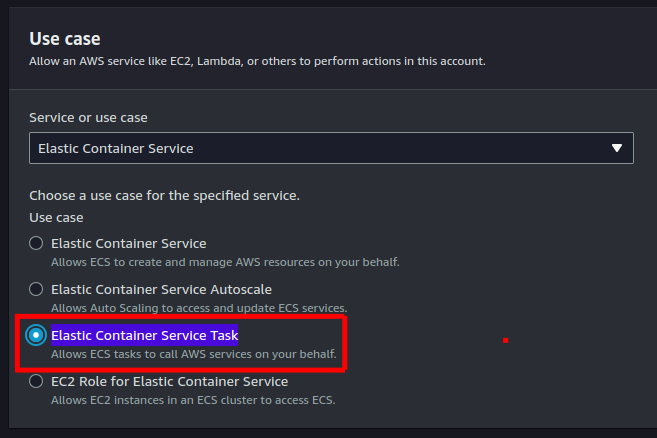Click the 'Allows Auto Scaling to access' description
Image resolution: width=657 pixels, height=438 pixels.
coord(198,308)
